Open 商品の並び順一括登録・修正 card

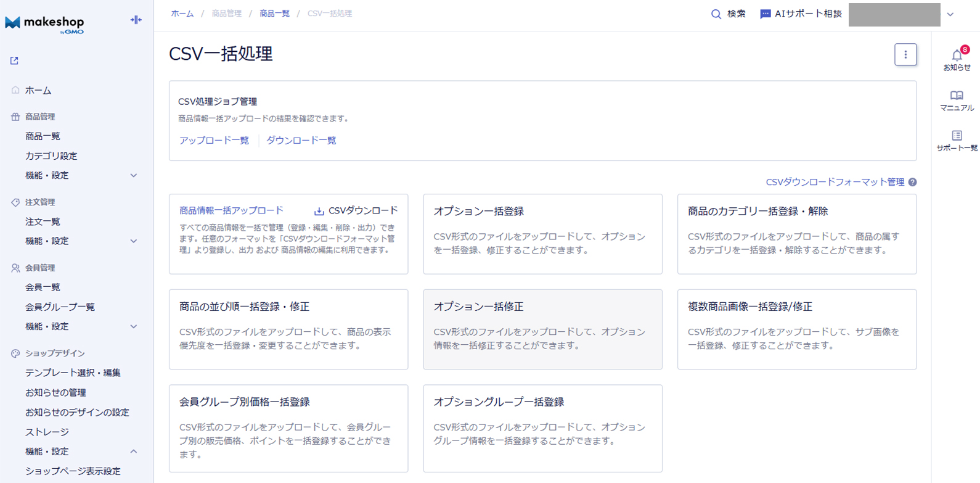(x=288, y=329)
